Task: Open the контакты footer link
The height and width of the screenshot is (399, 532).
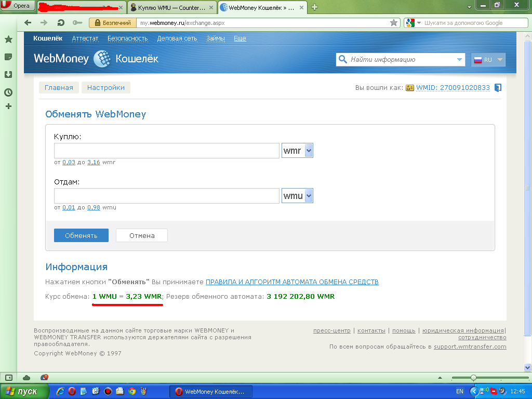Action: (371, 330)
